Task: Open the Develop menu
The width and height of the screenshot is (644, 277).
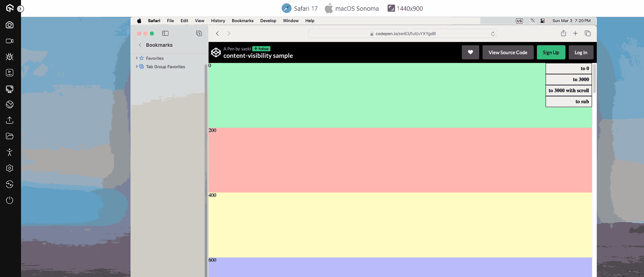Action: pyautogui.click(x=268, y=21)
